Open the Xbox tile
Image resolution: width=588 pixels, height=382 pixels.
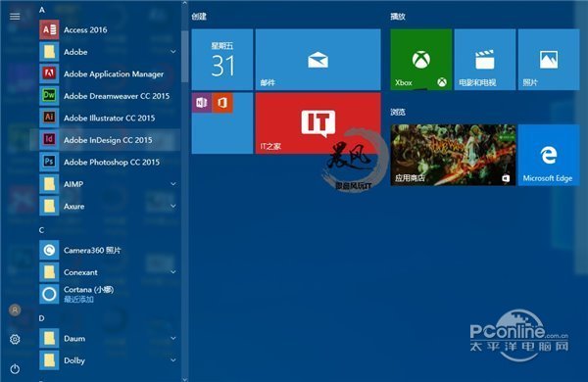420,60
